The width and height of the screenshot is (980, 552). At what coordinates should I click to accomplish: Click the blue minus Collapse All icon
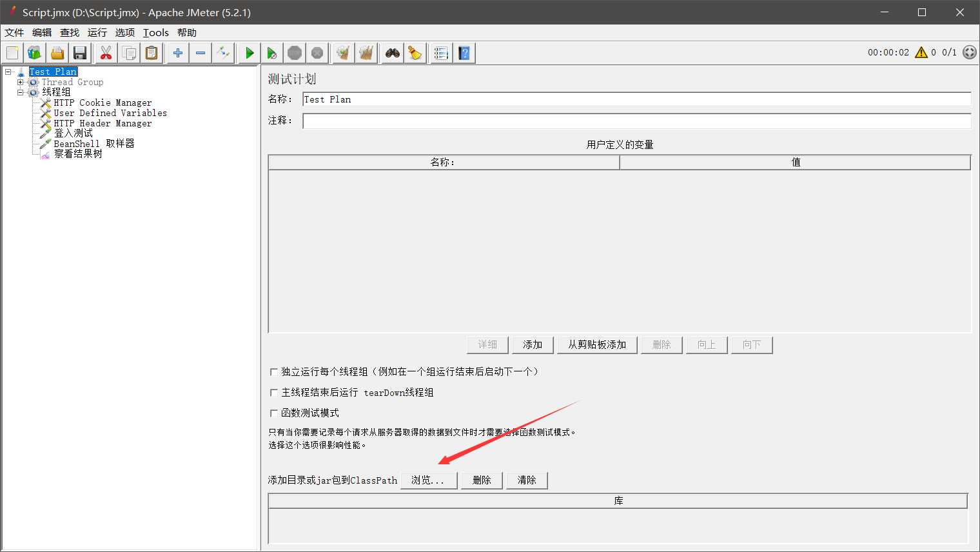[201, 53]
